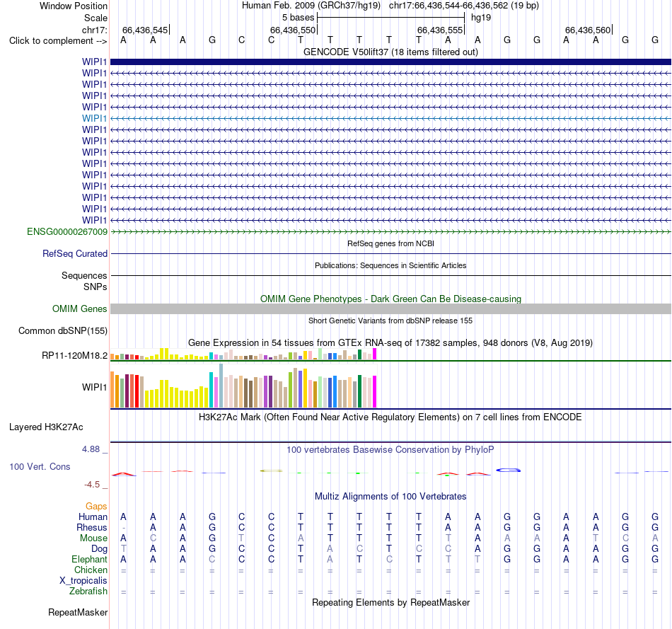672x629 pixels.
Task: Click the magenta bar in WIPI1 expression chart
Action: point(375,391)
